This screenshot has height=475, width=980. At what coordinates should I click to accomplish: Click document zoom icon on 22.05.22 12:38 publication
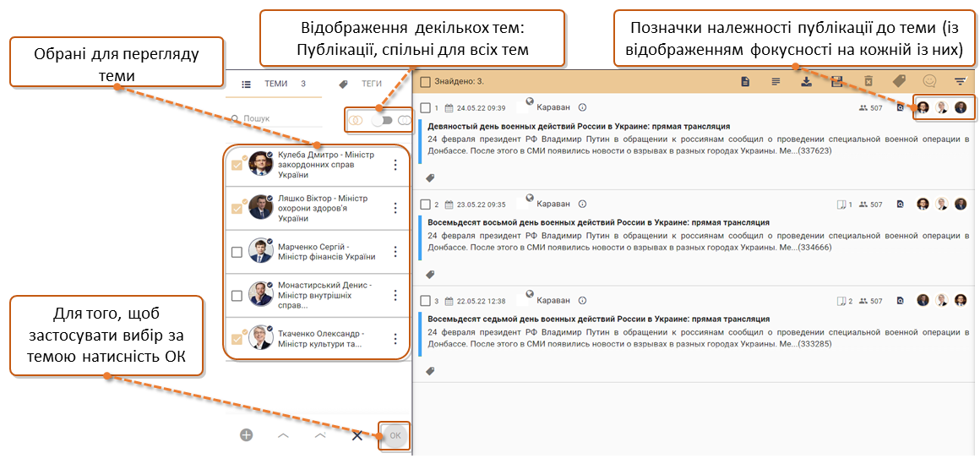(900, 301)
